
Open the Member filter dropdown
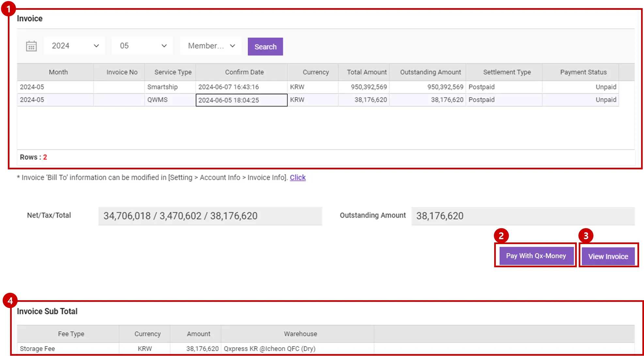pos(211,46)
